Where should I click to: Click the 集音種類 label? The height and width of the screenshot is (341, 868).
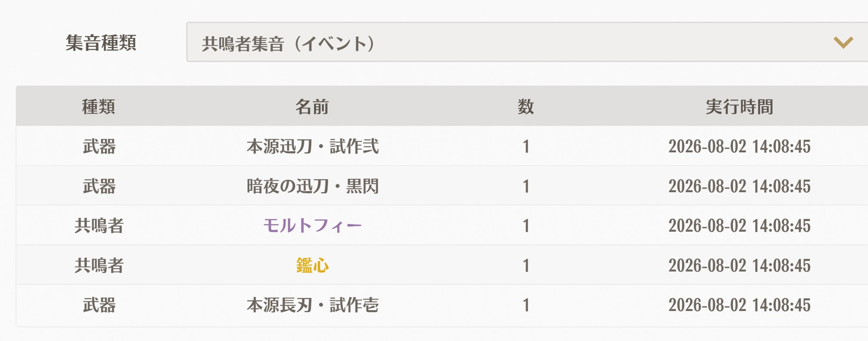pos(101,43)
